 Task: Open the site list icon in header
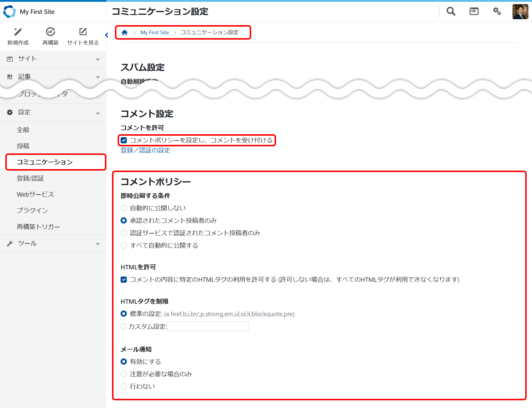[474, 12]
